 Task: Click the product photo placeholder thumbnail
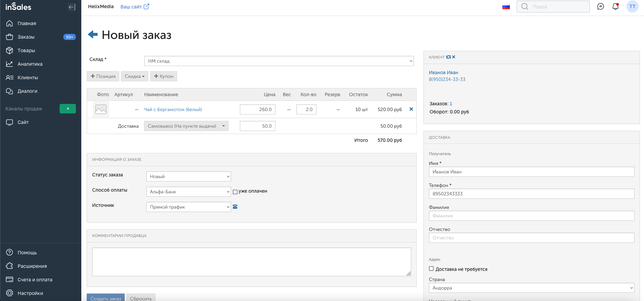[x=101, y=109]
